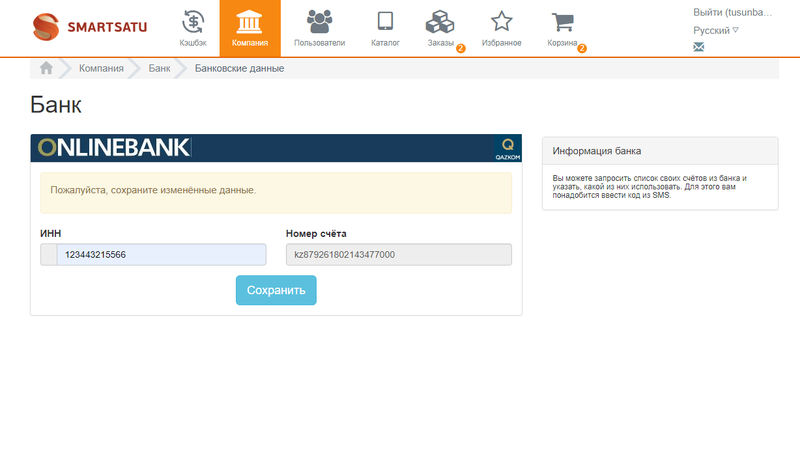Image resolution: width=800 pixels, height=453 pixels.
Task: Open the Кэшбэк cashback section
Action: tap(193, 29)
